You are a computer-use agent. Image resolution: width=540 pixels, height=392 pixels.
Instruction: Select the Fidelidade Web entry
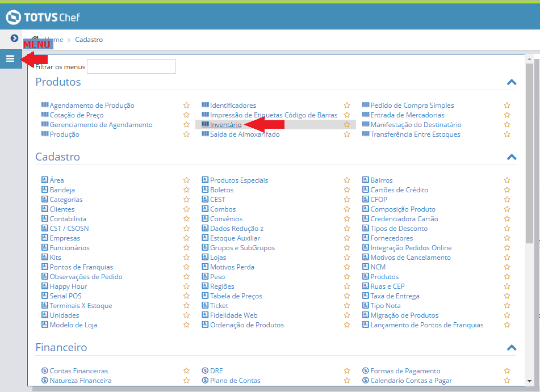234,315
